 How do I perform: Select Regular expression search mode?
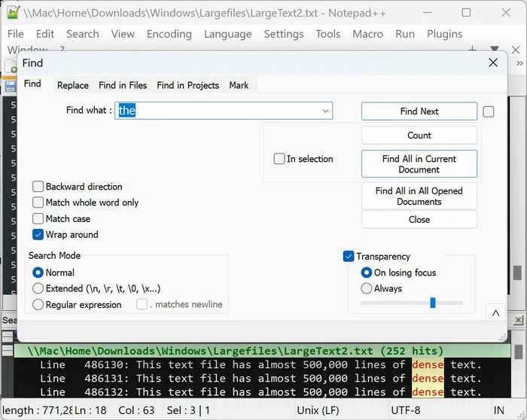click(x=38, y=305)
